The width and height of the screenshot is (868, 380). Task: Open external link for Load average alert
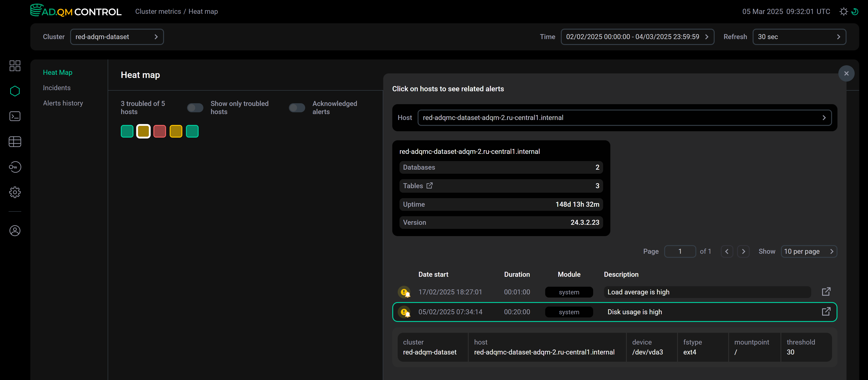826,291
